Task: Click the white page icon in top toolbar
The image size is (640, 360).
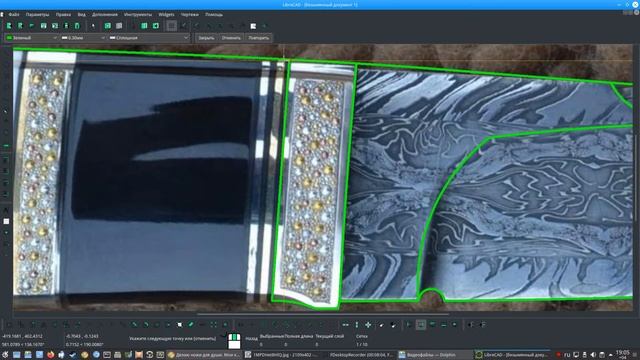Action: pos(253,26)
